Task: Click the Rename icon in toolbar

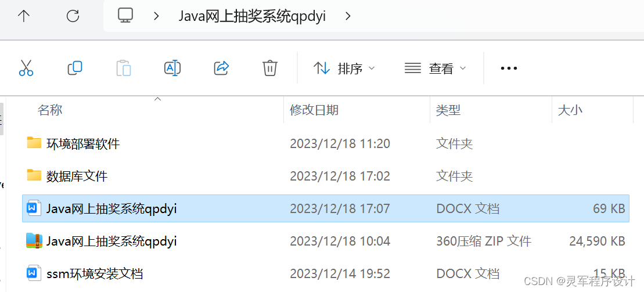Action: click(172, 68)
